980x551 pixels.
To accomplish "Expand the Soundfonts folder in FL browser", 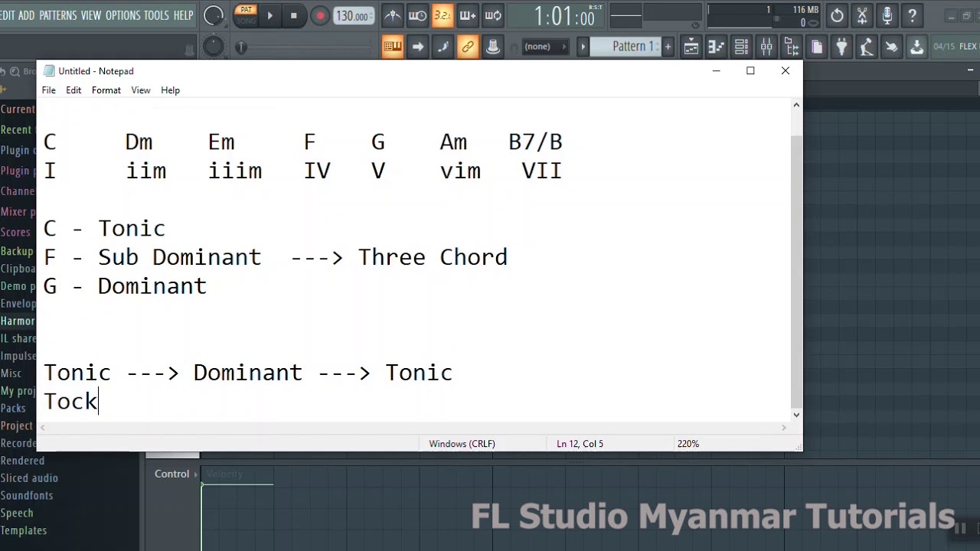I will pos(27,496).
